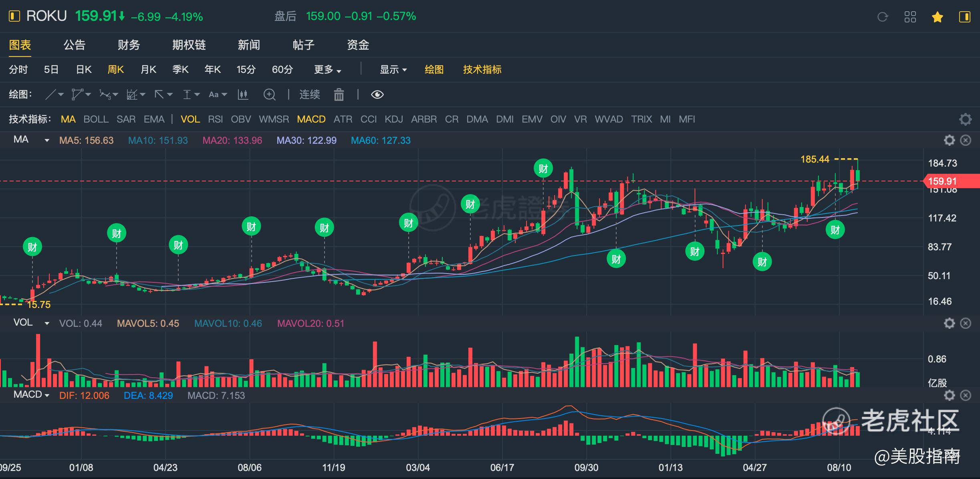Image resolution: width=980 pixels, height=479 pixels.
Task: Click the trash can delete drawings icon
Action: pos(339,95)
